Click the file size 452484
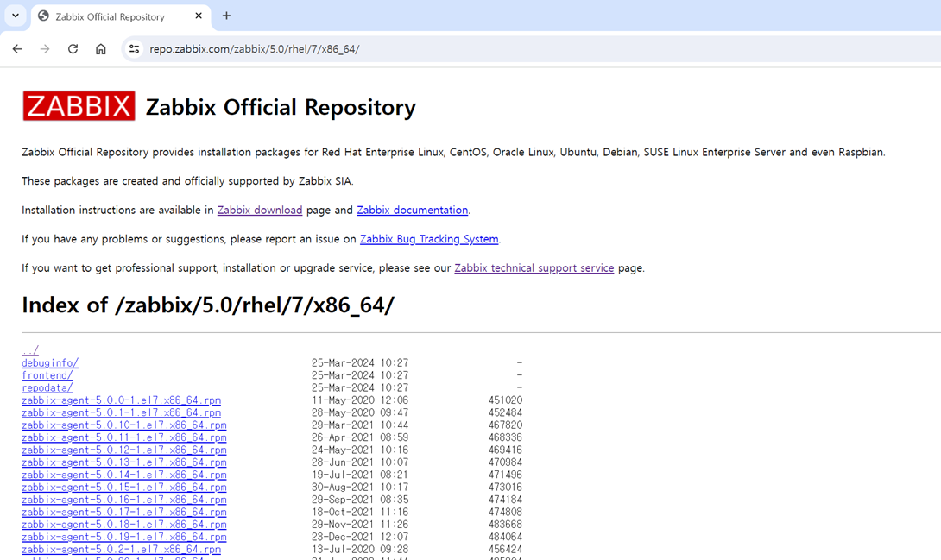 point(505,412)
